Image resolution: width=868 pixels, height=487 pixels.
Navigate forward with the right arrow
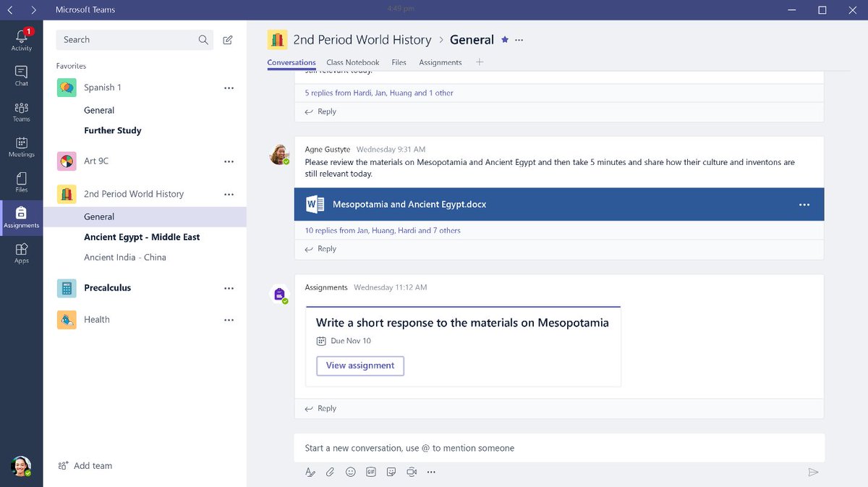(x=33, y=10)
